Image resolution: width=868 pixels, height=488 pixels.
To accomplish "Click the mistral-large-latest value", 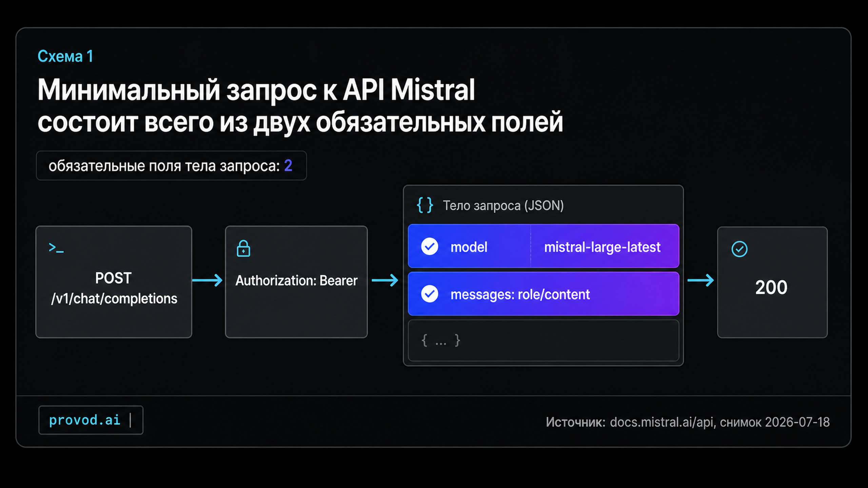I will [x=602, y=247].
